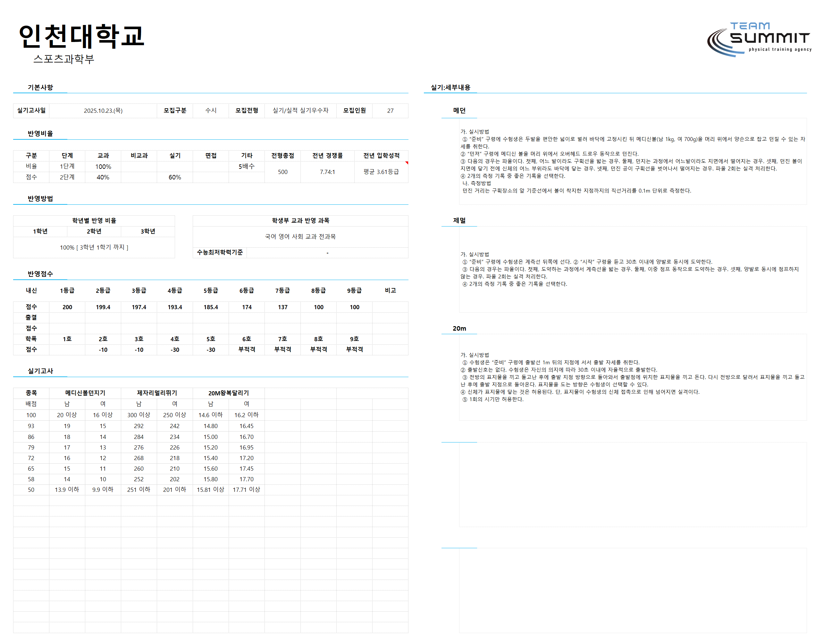
Task: Click the 20M왕복달리기 event header
Action: coord(229,393)
